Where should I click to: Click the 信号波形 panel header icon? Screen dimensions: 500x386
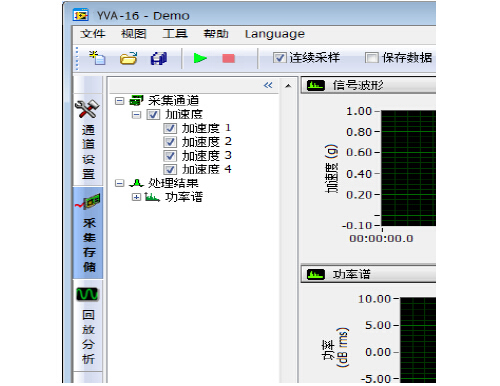[x=315, y=86]
